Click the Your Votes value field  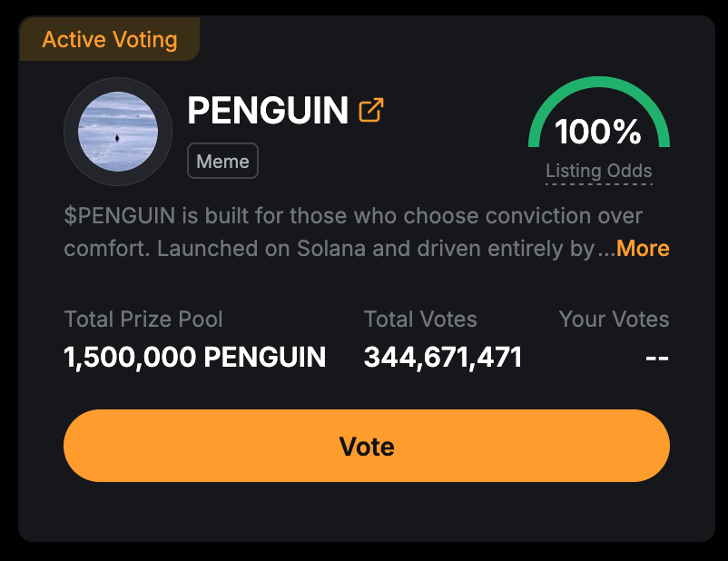tap(657, 357)
